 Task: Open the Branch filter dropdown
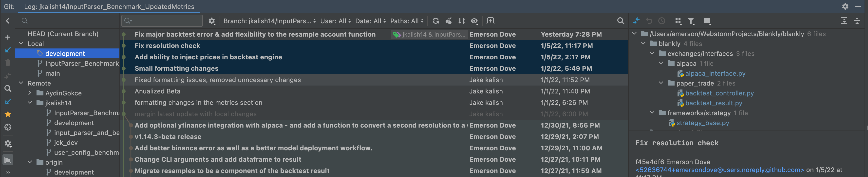(x=270, y=21)
